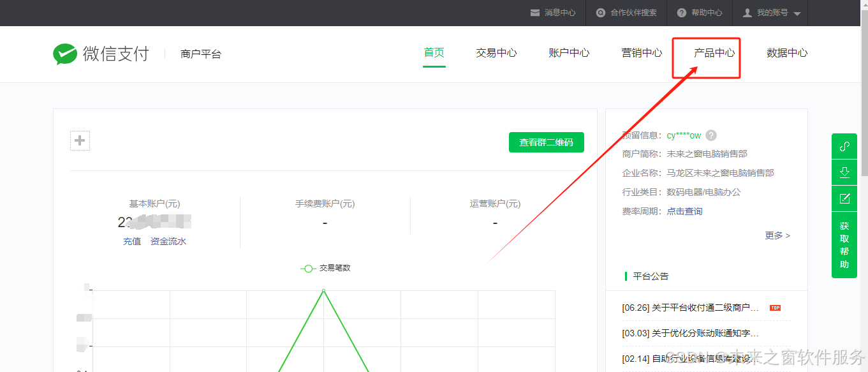Click the 查看群二维码 button
This screenshot has width=868, height=372.
pos(547,142)
